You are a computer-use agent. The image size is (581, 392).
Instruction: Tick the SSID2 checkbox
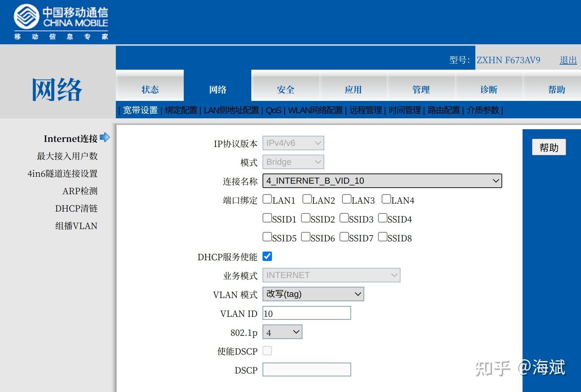pyautogui.click(x=306, y=218)
